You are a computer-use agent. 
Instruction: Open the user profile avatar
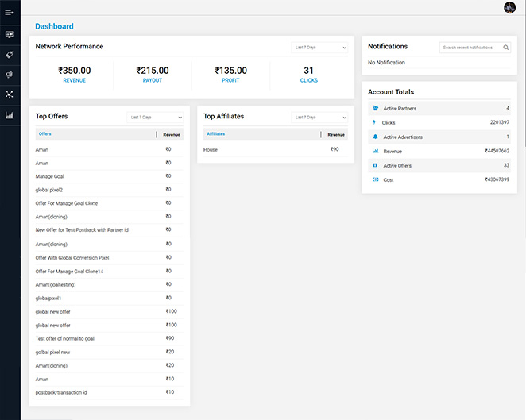click(x=509, y=7)
